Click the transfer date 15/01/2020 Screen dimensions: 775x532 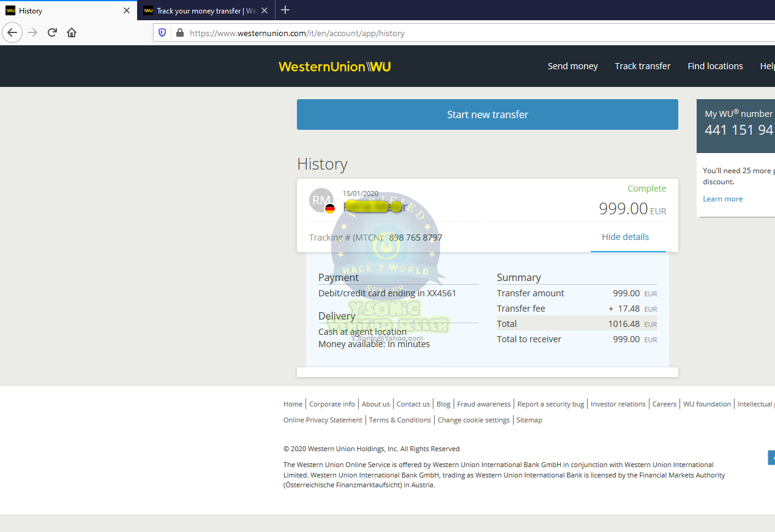361,193
